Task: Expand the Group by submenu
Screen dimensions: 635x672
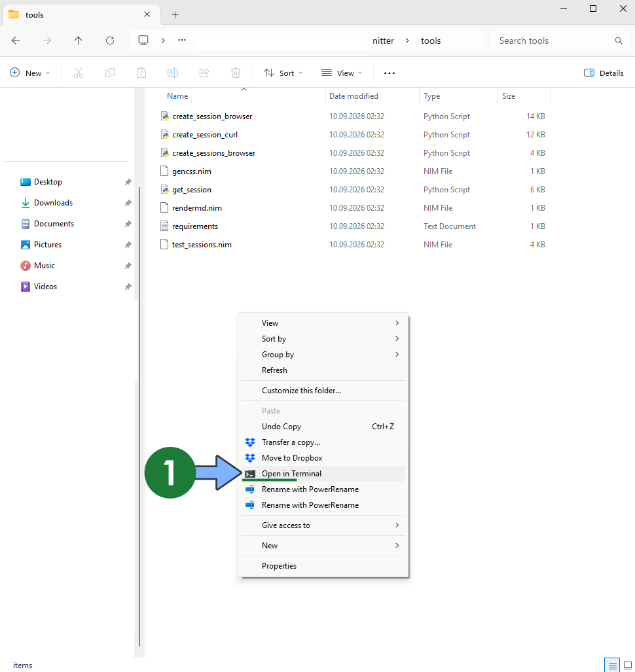Action: point(323,355)
